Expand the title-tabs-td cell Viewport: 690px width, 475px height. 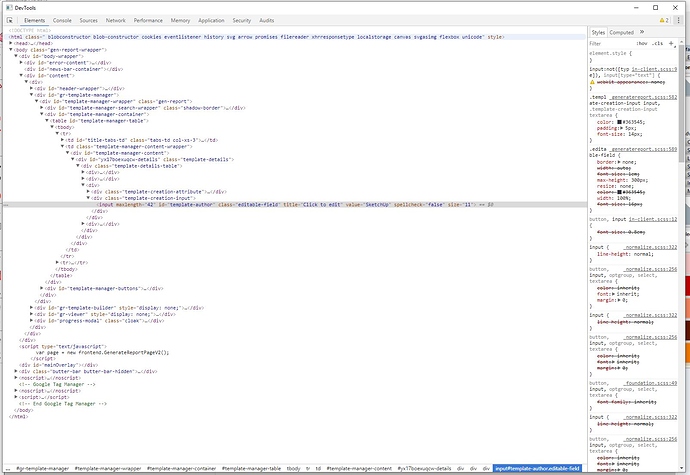pyautogui.click(x=62, y=140)
